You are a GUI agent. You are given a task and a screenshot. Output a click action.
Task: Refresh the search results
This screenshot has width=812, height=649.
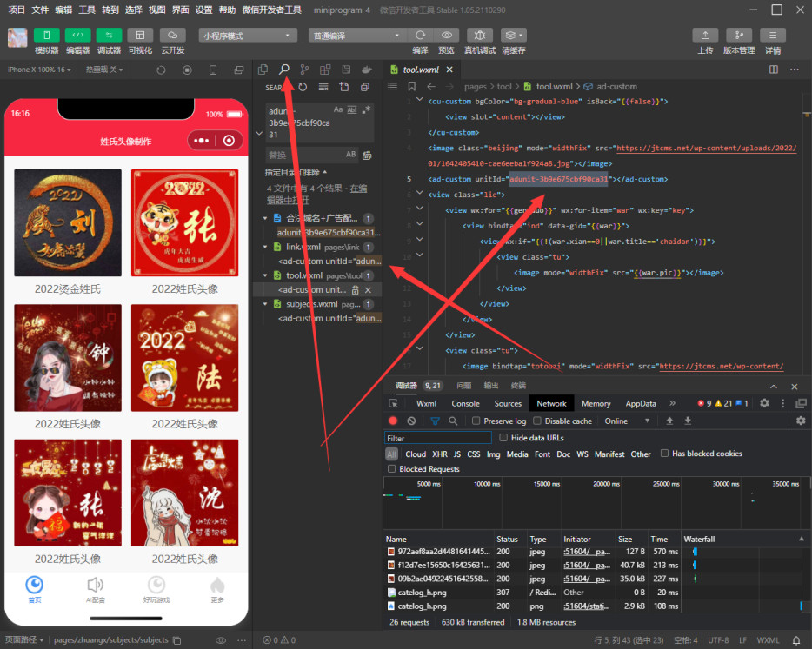(x=303, y=87)
